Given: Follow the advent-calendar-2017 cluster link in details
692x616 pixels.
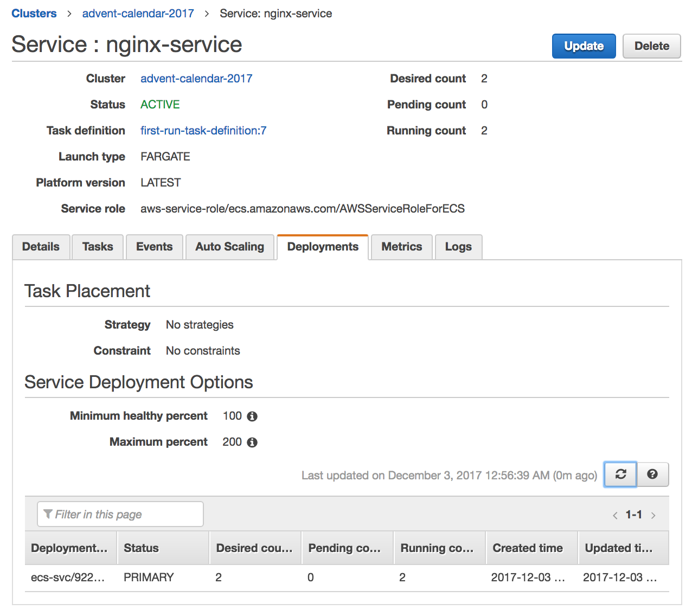Looking at the screenshot, I should point(196,79).
